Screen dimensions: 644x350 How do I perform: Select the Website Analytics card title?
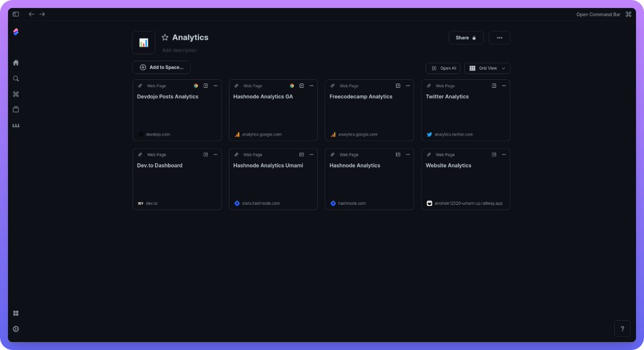point(449,166)
